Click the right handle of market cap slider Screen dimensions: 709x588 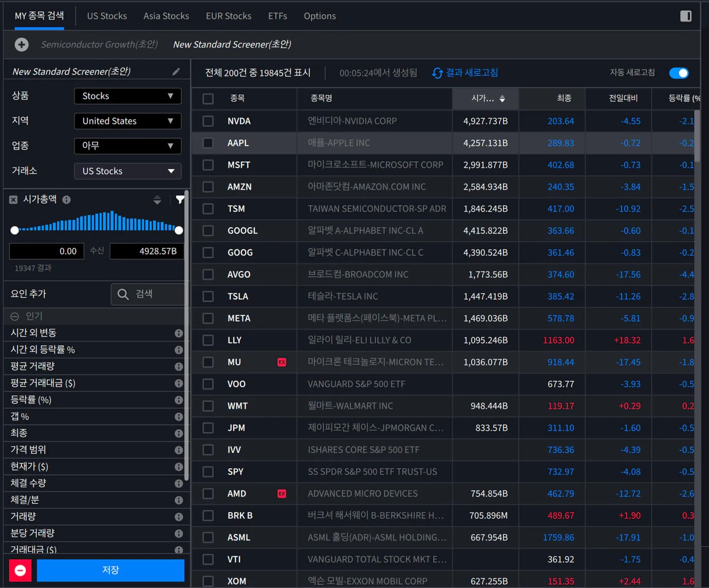(x=179, y=230)
